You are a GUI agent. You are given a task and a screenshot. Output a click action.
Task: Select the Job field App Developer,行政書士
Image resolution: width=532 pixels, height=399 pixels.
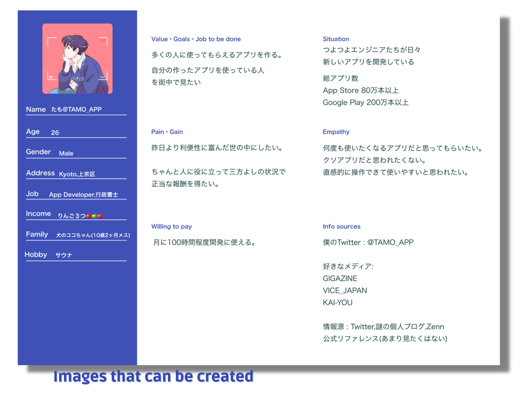click(76, 194)
